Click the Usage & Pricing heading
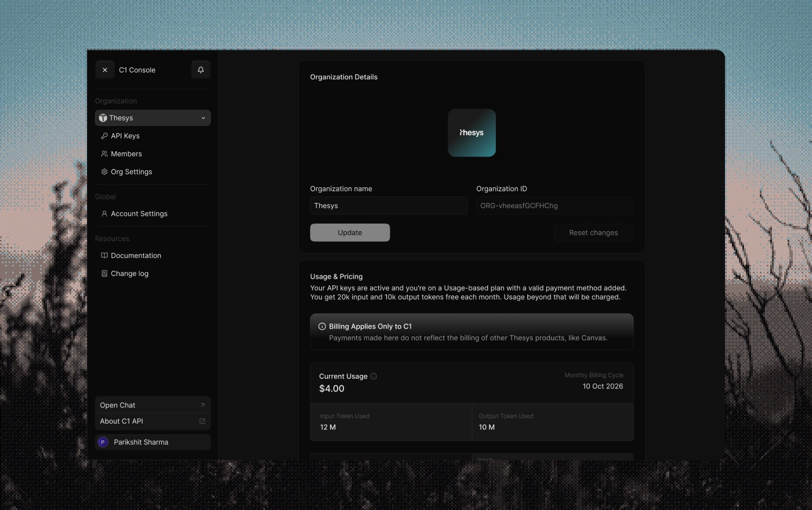The image size is (812, 510). tap(336, 276)
